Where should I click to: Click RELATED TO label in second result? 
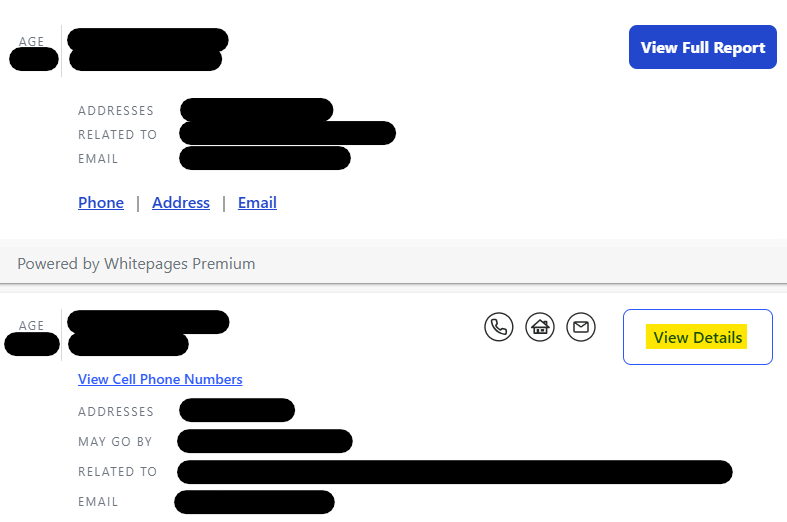(x=118, y=472)
